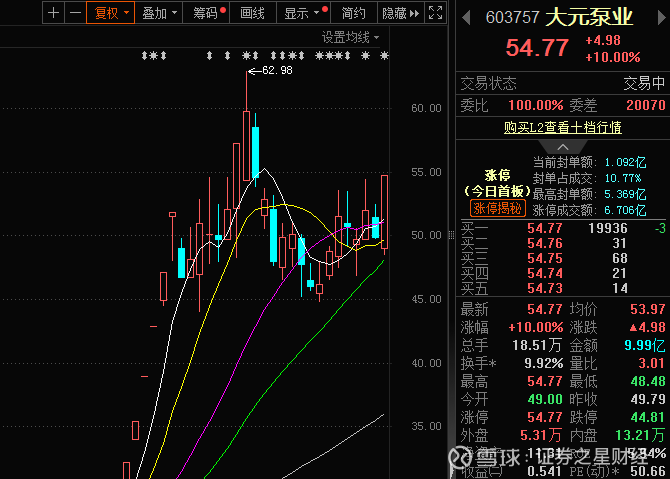The width and height of the screenshot is (670, 479).
Task: Open the 叠加 overlay dropdown
Action: tap(159, 13)
